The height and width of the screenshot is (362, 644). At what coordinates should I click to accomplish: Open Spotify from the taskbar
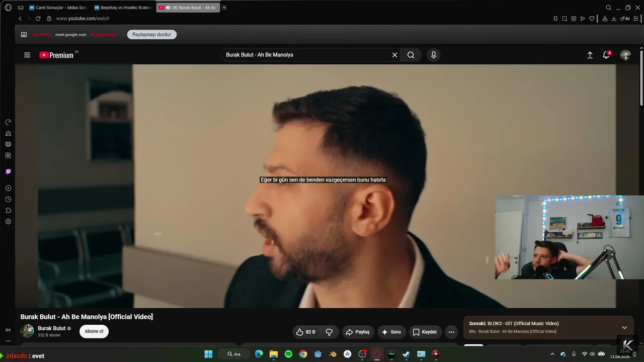point(288,354)
